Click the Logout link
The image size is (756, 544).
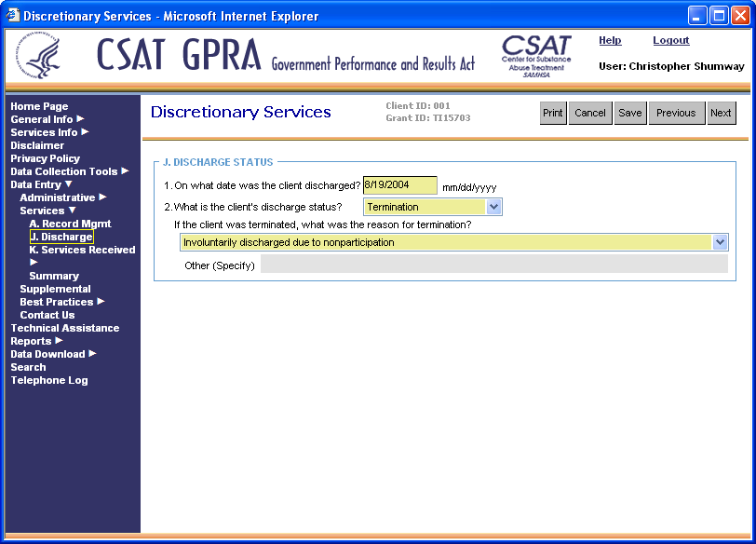(x=670, y=40)
